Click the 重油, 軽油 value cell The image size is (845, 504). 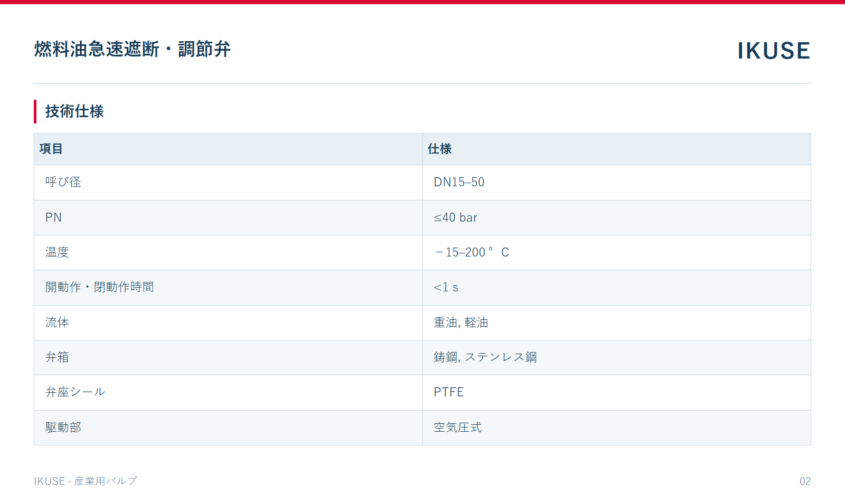pyautogui.click(x=617, y=322)
